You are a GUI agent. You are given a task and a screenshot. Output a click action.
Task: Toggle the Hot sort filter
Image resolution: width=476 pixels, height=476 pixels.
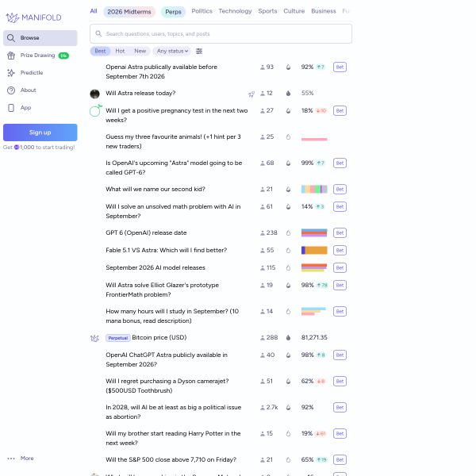120,51
